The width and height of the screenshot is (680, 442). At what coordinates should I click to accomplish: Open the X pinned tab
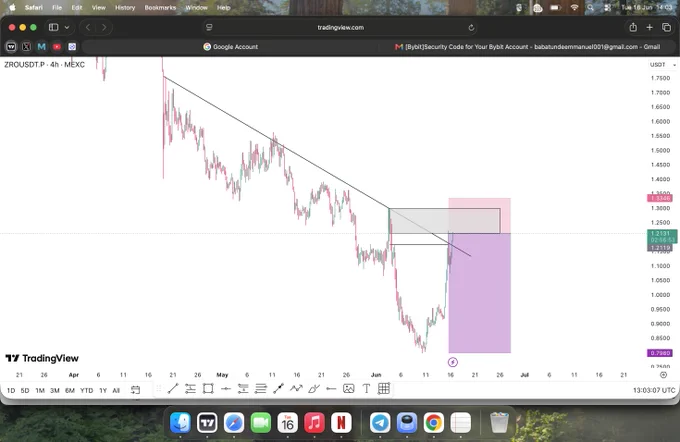[26, 46]
